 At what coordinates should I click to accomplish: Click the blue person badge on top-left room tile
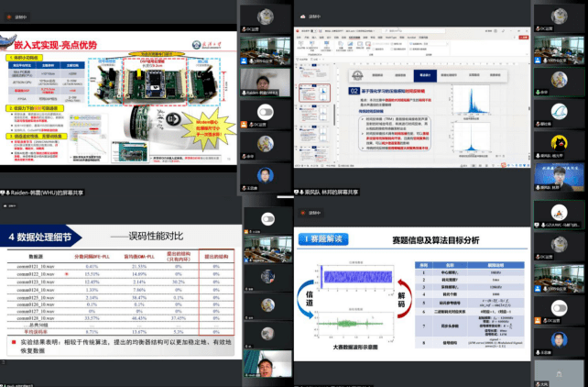click(x=245, y=61)
